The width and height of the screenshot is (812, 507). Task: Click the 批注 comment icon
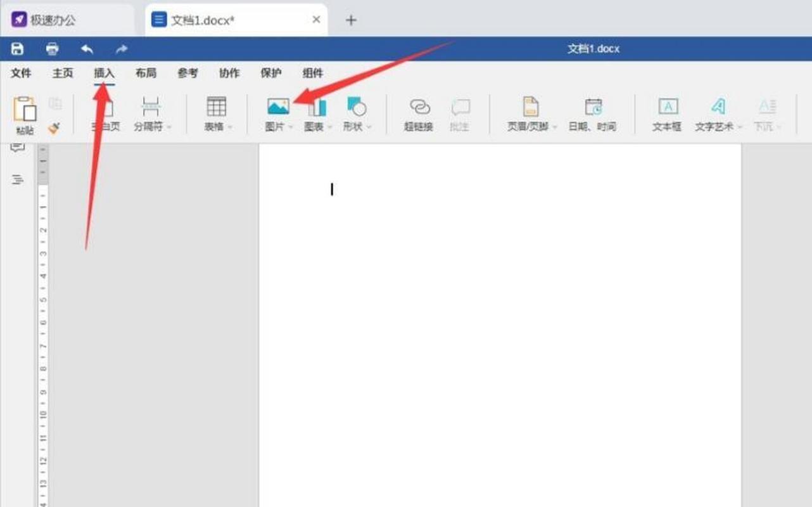(460, 106)
